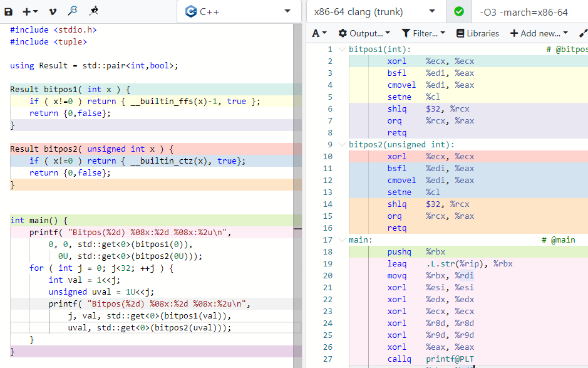Click 'int main() {' source line
The height and width of the screenshot is (368, 588).
(x=39, y=221)
